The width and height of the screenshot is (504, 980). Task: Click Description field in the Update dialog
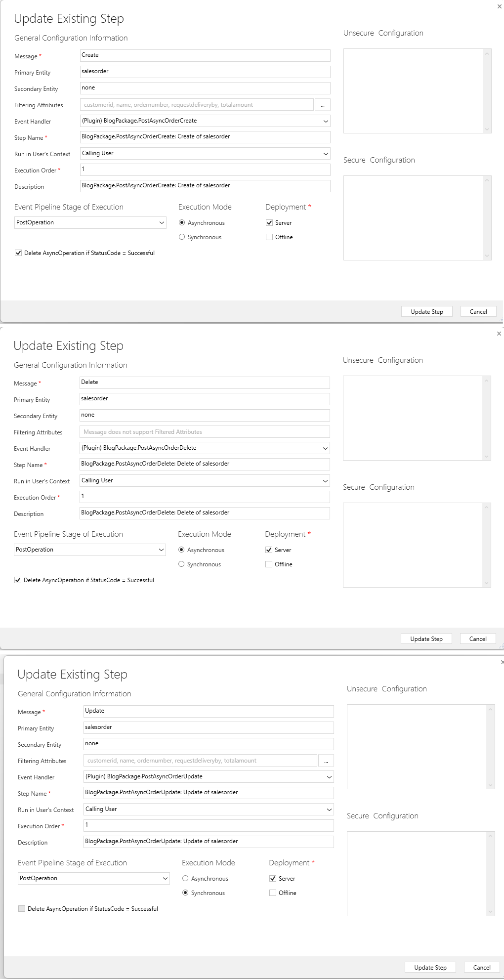coord(209,842)
